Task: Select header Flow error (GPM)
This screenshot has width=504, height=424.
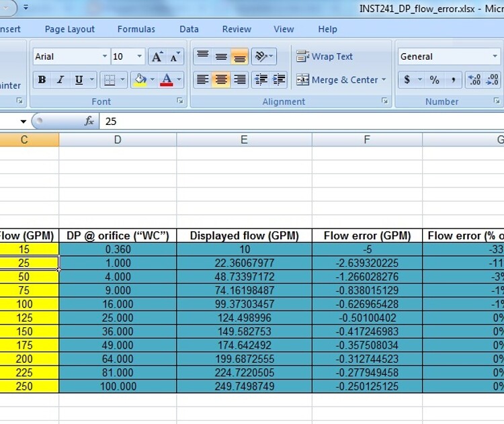Action: click(367, 236)
